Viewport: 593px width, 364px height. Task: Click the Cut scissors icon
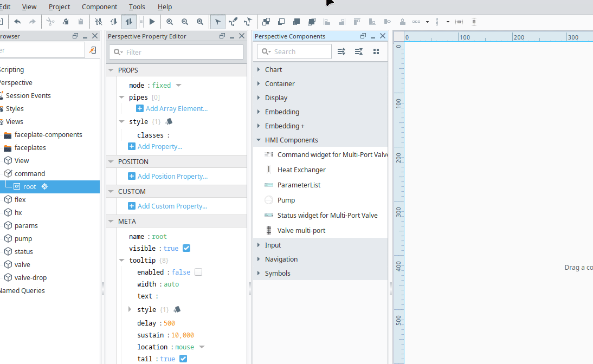pyautogui.click(x=50, y=22)
